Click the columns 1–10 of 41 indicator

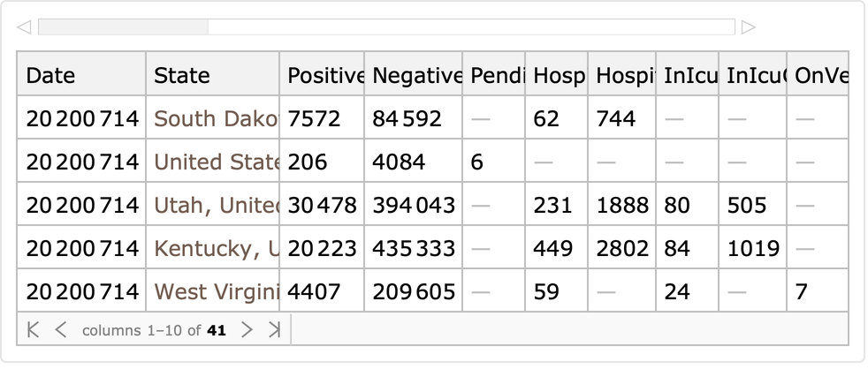154,331
